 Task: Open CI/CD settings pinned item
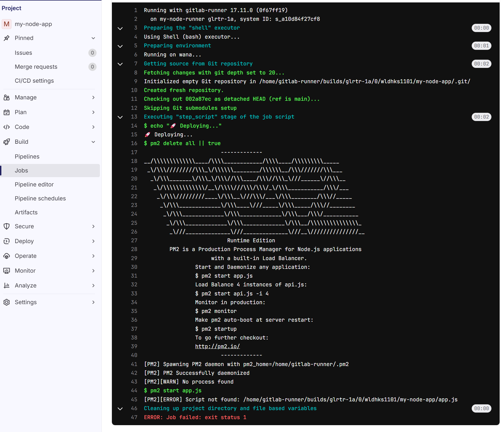(x=50, y=81)
